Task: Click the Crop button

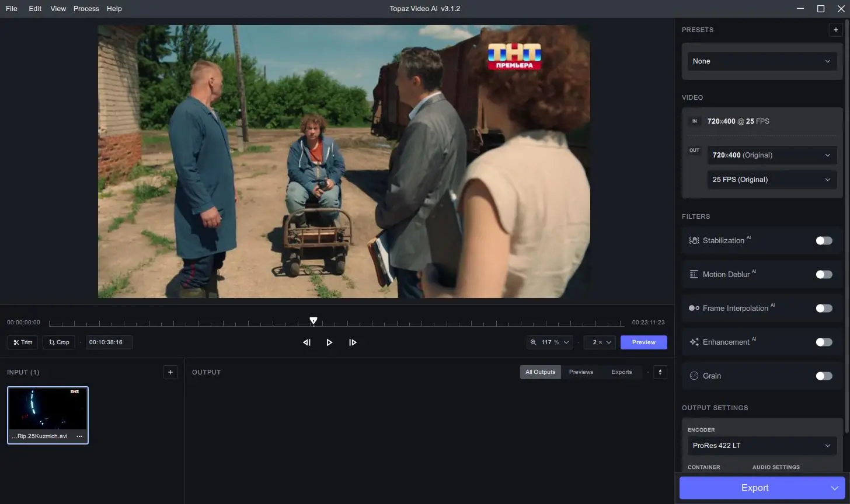Action: click(59, 342)
